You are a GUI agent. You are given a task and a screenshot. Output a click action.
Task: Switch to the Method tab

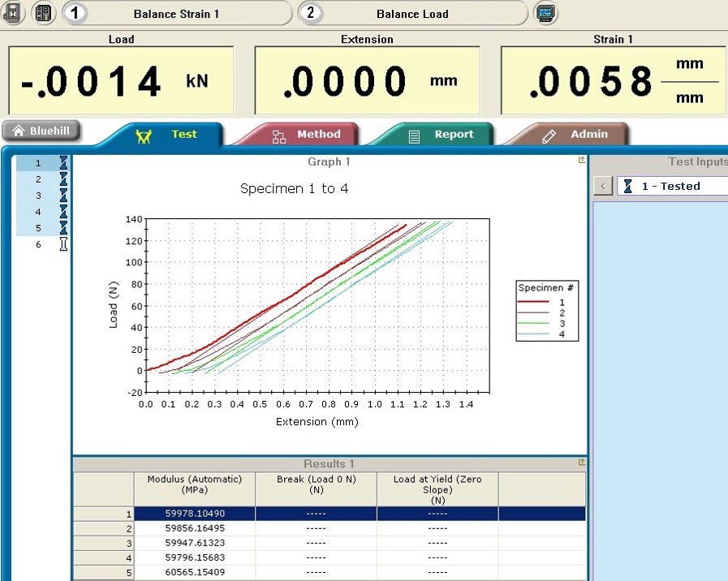pyautogui.click(x=307, y=135)
